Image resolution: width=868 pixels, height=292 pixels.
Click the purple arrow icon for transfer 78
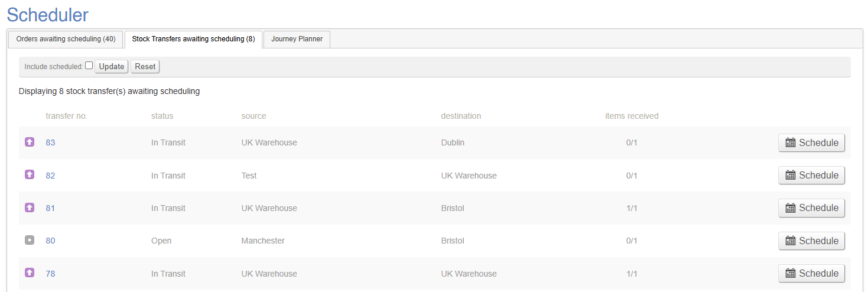tap(30, 273)
